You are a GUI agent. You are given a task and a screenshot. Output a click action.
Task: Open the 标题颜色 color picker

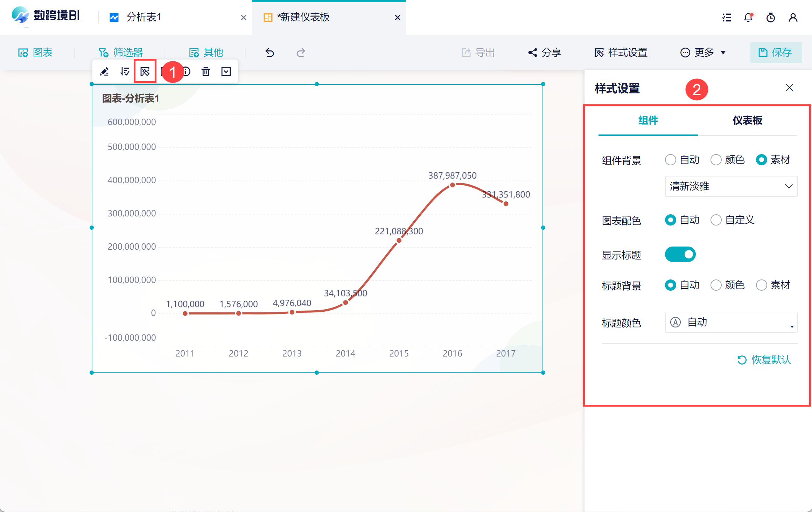(x=731, y=322)
